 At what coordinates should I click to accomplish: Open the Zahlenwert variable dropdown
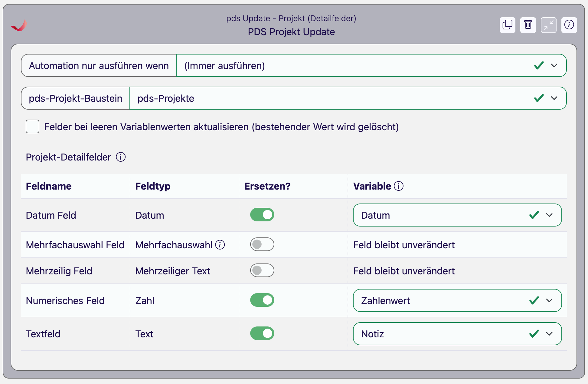click(x=549, y=300)
